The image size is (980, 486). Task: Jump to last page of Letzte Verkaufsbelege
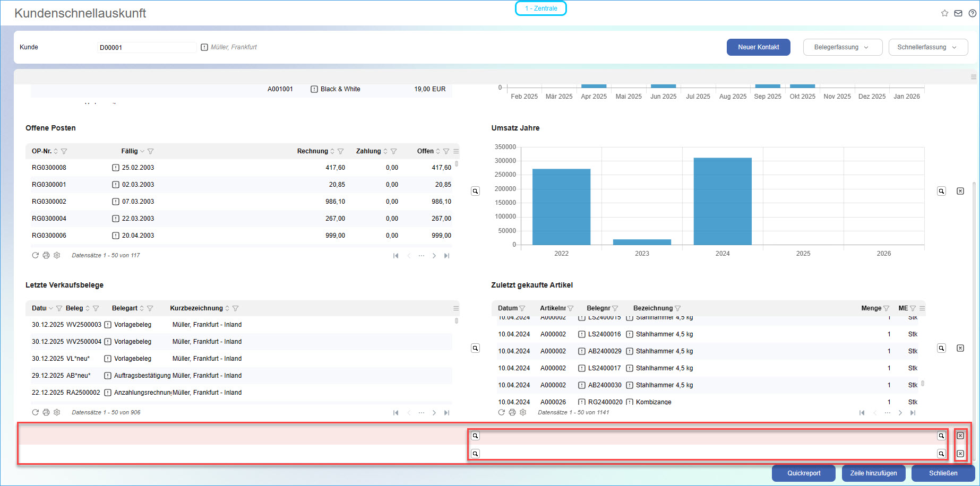click(447, 413)
